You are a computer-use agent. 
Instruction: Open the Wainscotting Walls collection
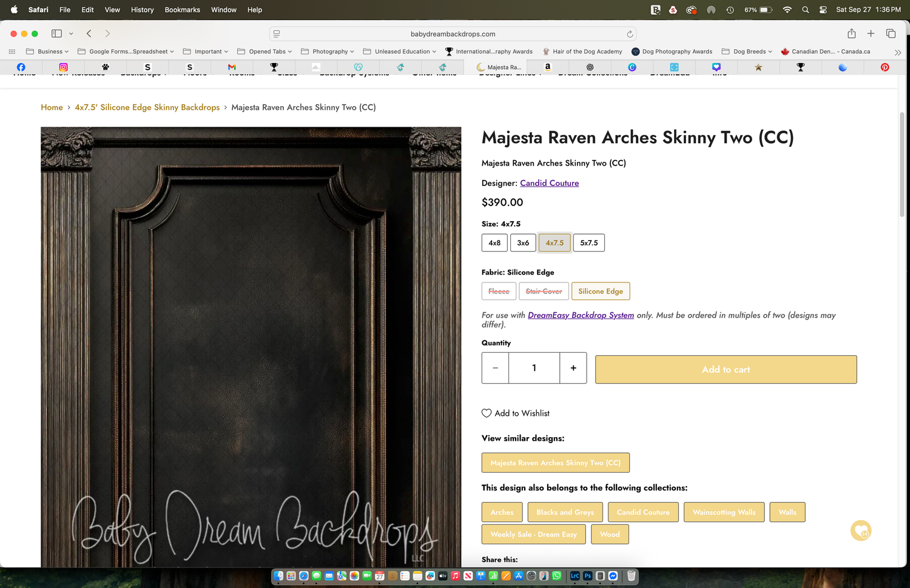coord(724,512)
